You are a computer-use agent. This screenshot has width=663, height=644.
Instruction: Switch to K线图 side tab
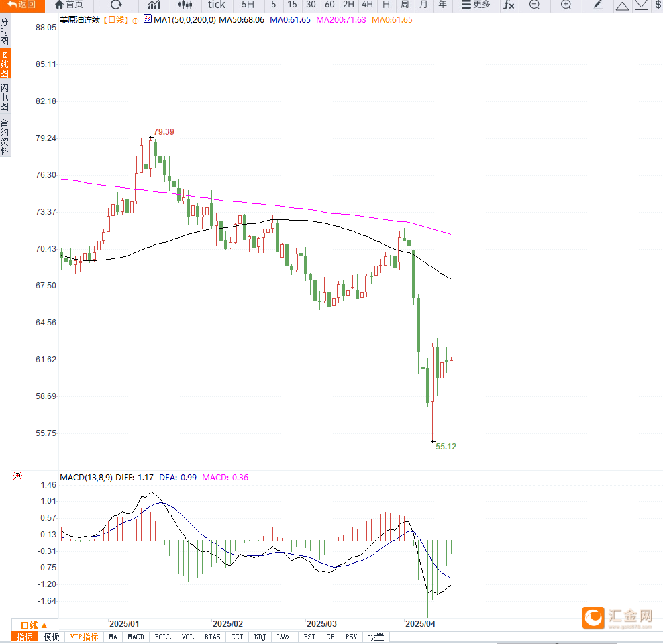pos(5,64)
